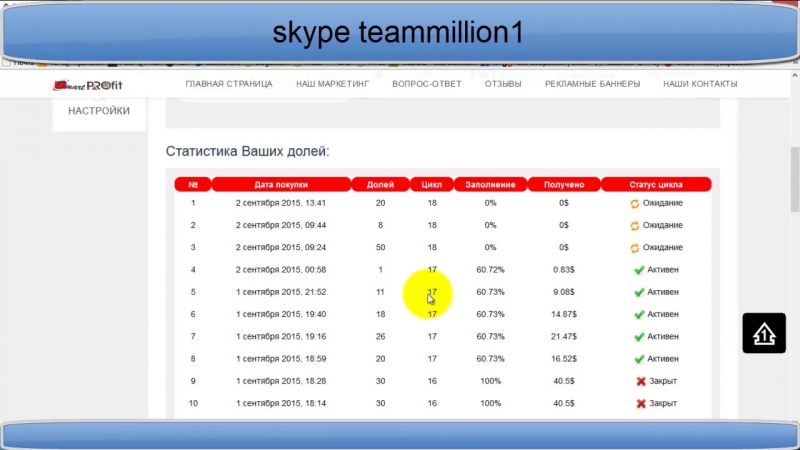Open ВОПРОС-ОТВЕТ menu item
Screen dimensions: 800x450
427,84
